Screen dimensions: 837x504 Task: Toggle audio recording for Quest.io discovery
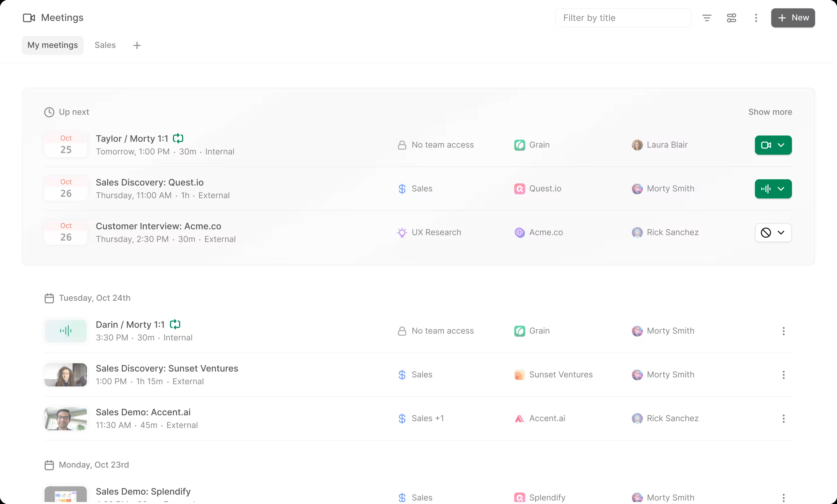coord(766,189)
